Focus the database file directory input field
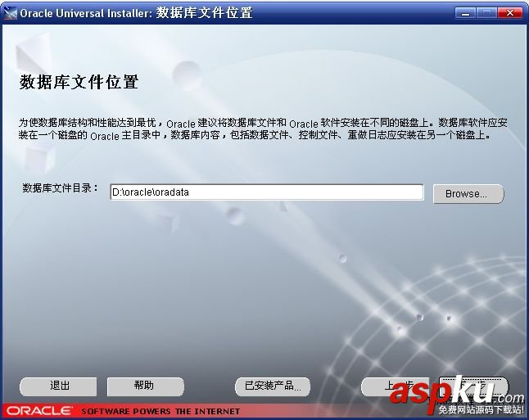 [x=267, y=192]
